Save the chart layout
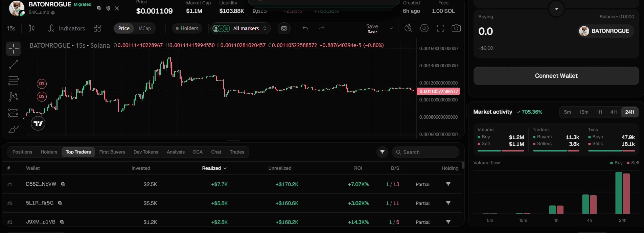Viewport: 644px width, 233px height. (372, 28)
